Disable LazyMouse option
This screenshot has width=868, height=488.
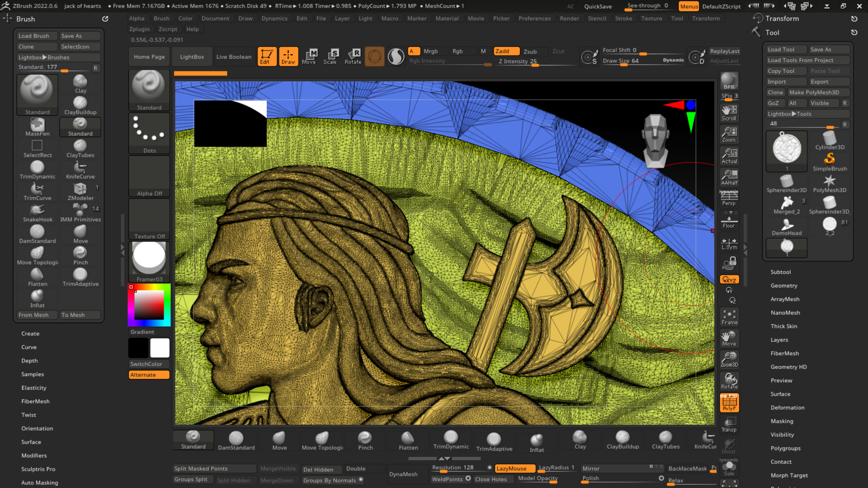[514, 469]
